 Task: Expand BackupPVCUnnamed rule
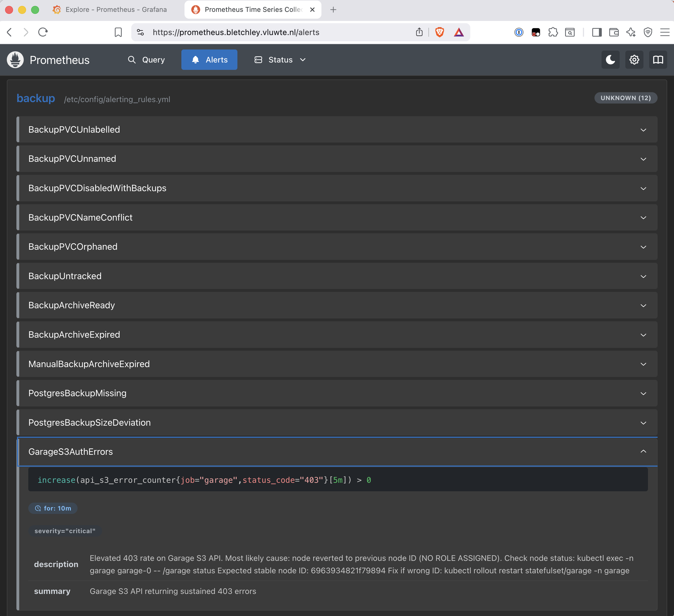coord(337,159)
